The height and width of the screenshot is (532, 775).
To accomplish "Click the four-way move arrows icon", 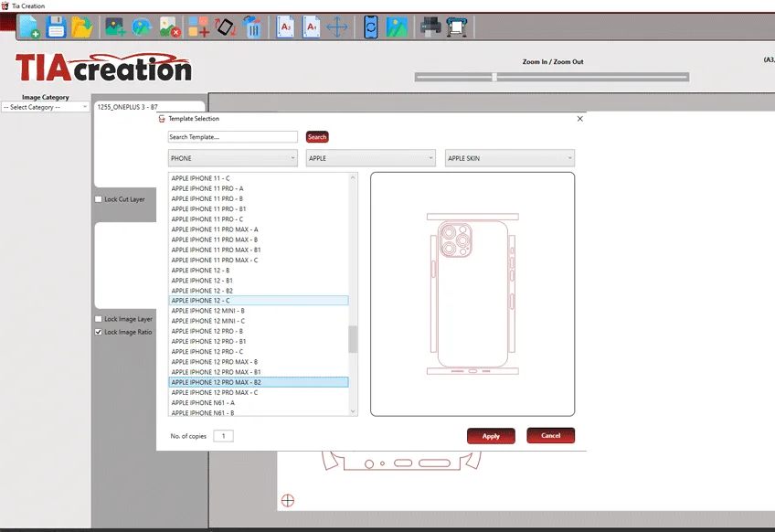I will [x=337, y=27].
